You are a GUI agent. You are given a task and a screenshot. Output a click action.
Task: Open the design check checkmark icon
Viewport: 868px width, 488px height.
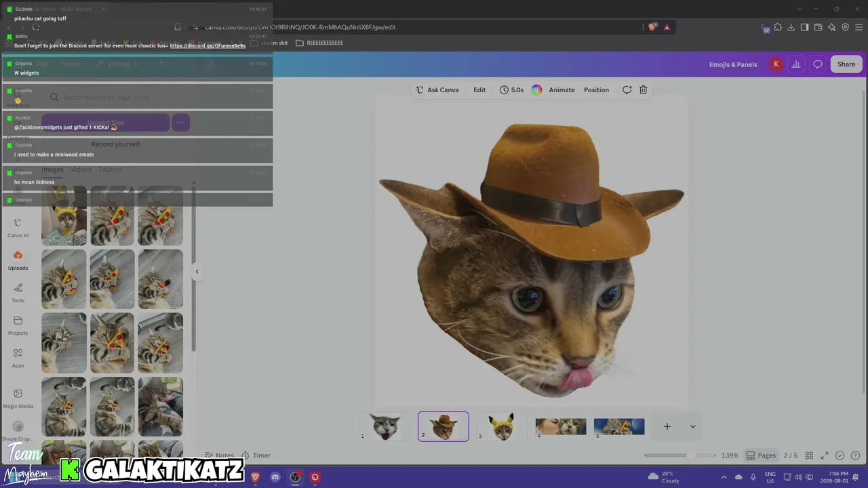coord(840,455)
